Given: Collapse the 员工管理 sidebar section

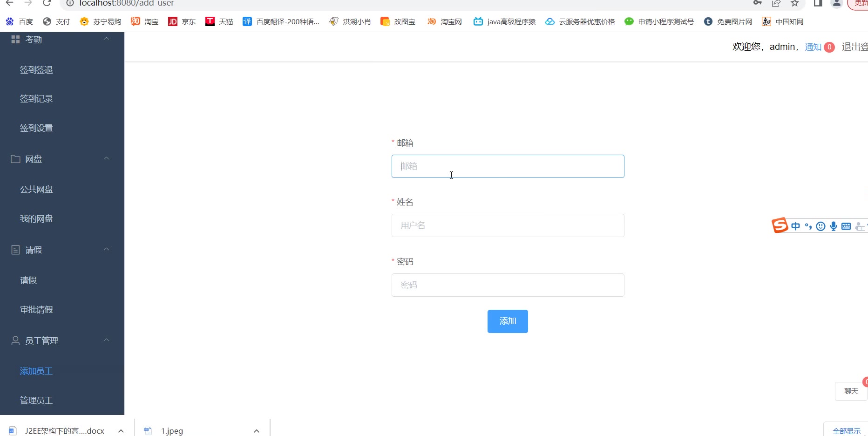Looking at the screenshot, I should (106, 340).
